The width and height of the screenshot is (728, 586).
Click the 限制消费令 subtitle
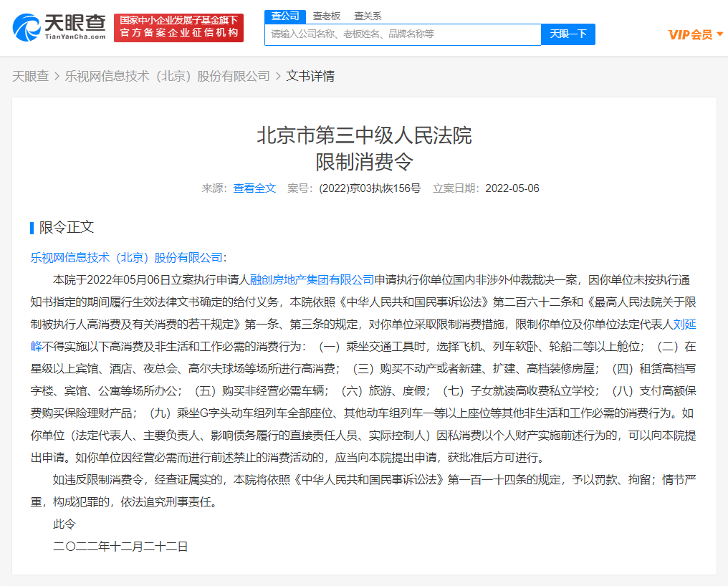coord(365,162)
